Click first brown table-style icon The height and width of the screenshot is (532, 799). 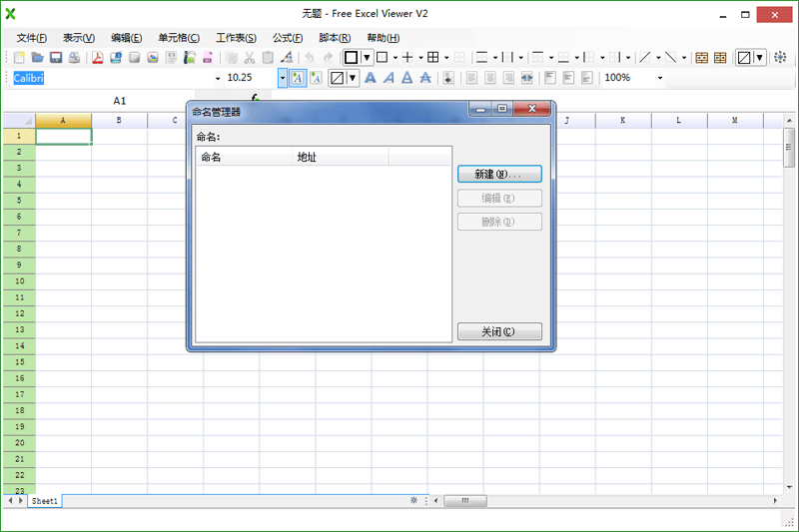click(702, 58)
